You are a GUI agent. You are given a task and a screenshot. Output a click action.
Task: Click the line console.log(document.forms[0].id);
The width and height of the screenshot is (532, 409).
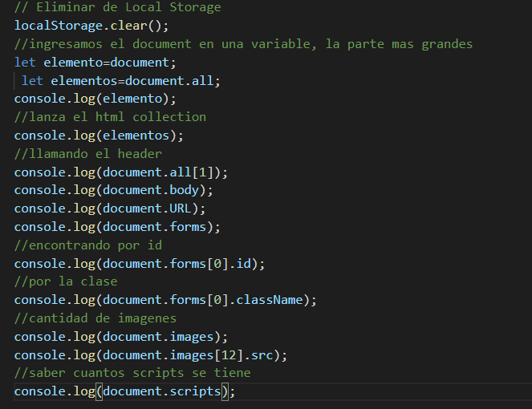tap(140, 264)
